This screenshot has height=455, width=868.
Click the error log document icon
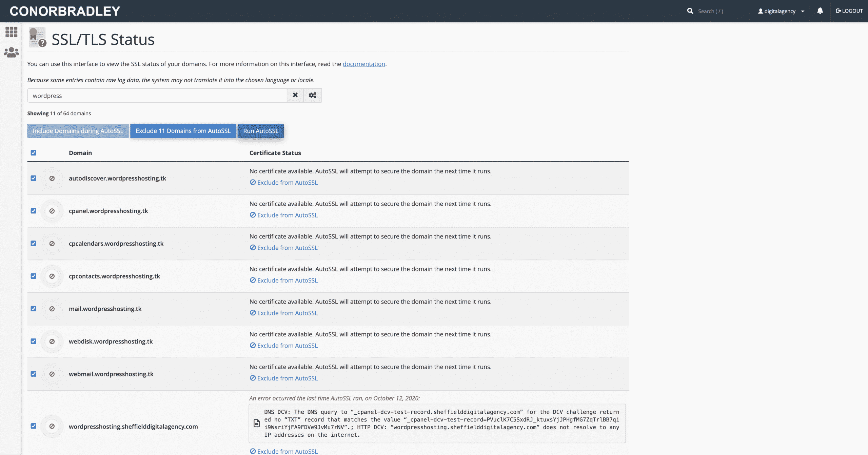(257, 423)
